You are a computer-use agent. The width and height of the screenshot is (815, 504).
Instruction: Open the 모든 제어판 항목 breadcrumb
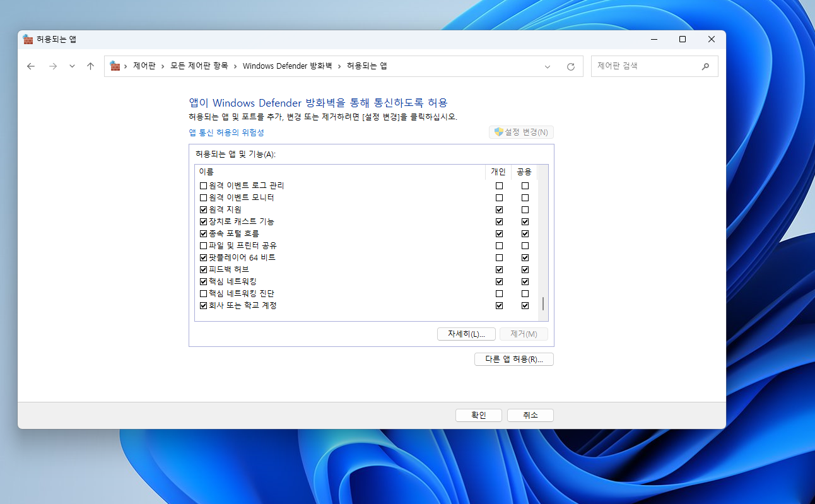tap(199, 66)
